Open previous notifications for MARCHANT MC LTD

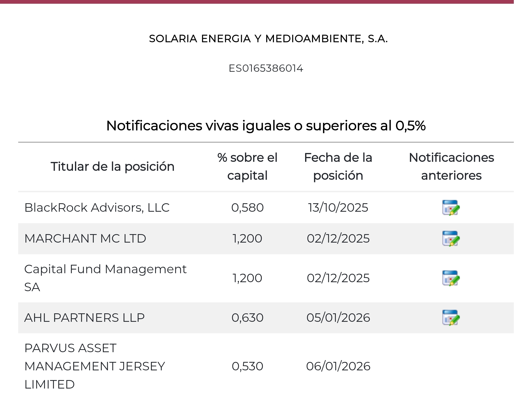click(x=451, y=238)
